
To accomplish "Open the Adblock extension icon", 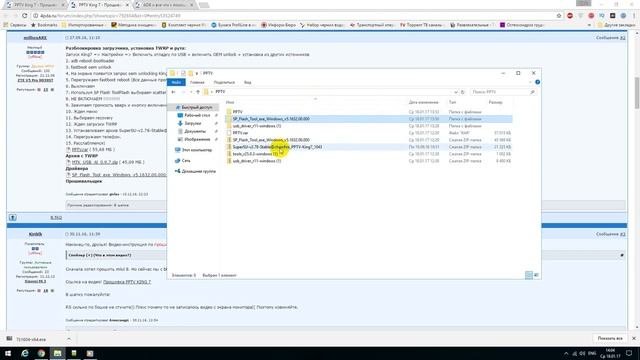I will [x=570, y=16].
